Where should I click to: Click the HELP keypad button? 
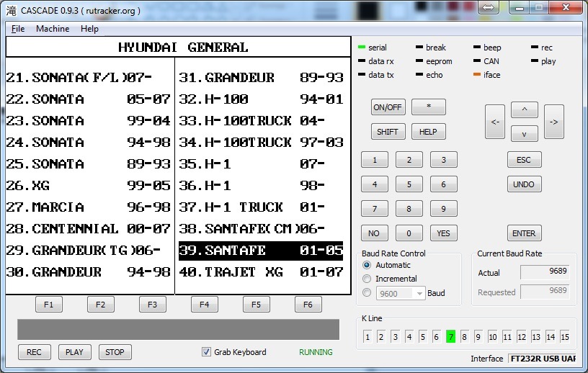click(x=428, y=132)
